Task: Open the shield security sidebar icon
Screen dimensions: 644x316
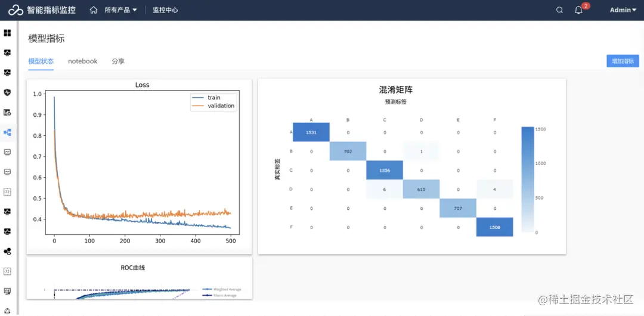Action: click(7, 92)
